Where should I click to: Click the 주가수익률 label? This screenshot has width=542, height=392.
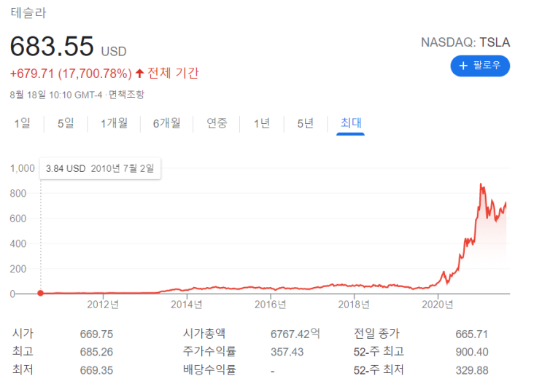[x=209, y=351]
